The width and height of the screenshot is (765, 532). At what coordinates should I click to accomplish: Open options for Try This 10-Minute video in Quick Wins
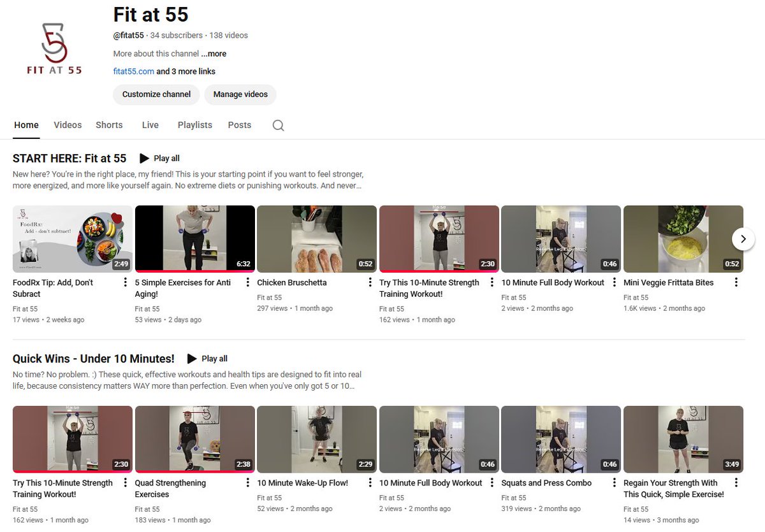pos(125,483)
